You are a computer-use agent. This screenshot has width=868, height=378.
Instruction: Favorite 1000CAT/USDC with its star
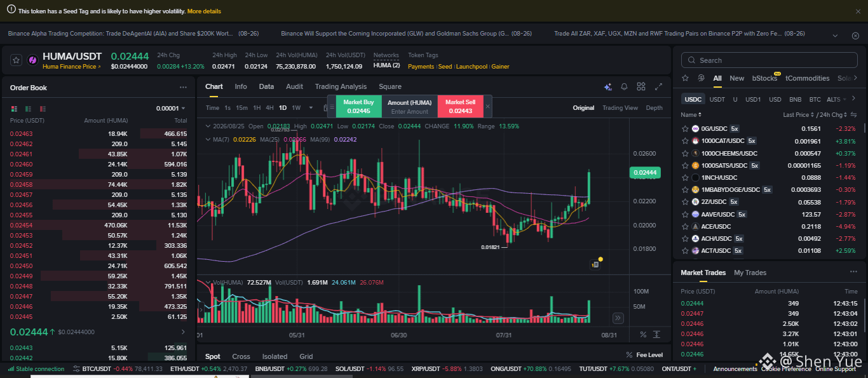(x=685, y=141)
